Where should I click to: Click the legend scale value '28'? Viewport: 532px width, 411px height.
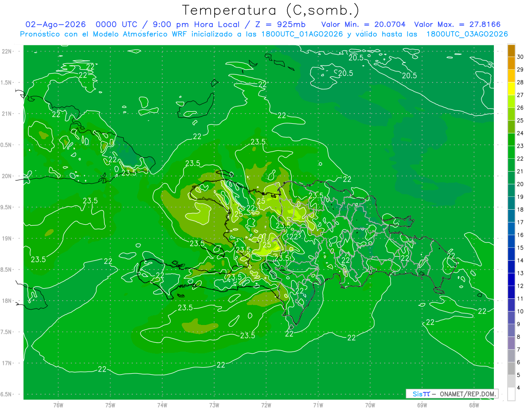[x=520, y=82]
